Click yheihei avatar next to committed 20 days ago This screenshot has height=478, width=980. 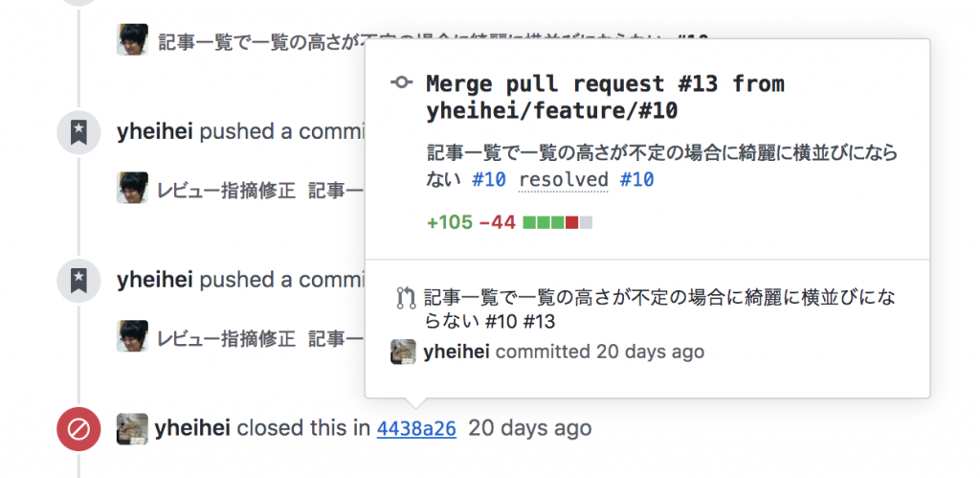tap(403, 352)
